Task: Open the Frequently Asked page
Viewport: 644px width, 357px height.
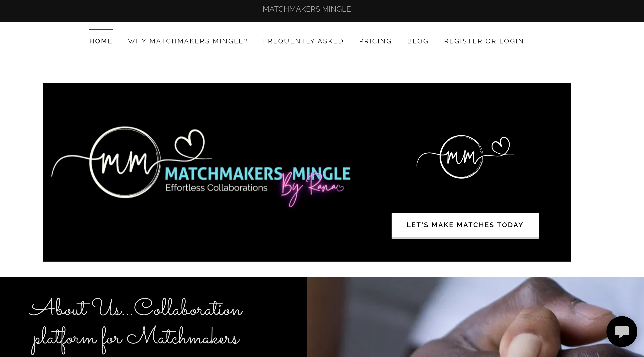Action: point(303,41)
